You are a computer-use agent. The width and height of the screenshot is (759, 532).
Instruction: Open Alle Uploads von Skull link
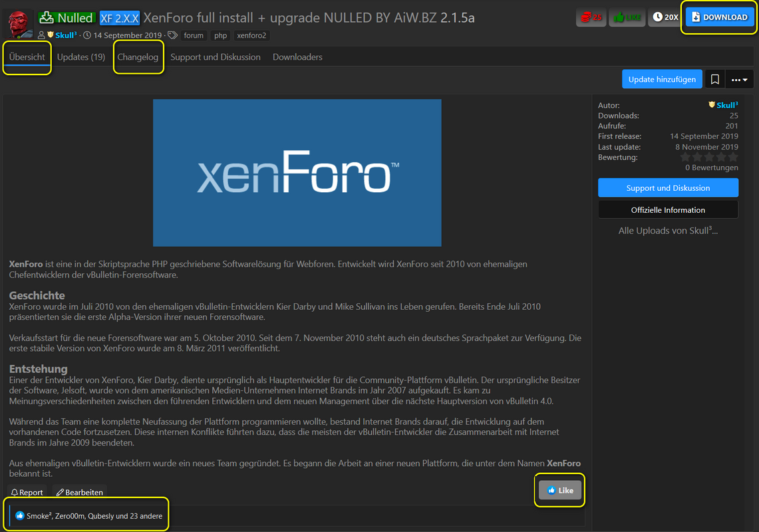pyautogui.click(x=668, y=231)
